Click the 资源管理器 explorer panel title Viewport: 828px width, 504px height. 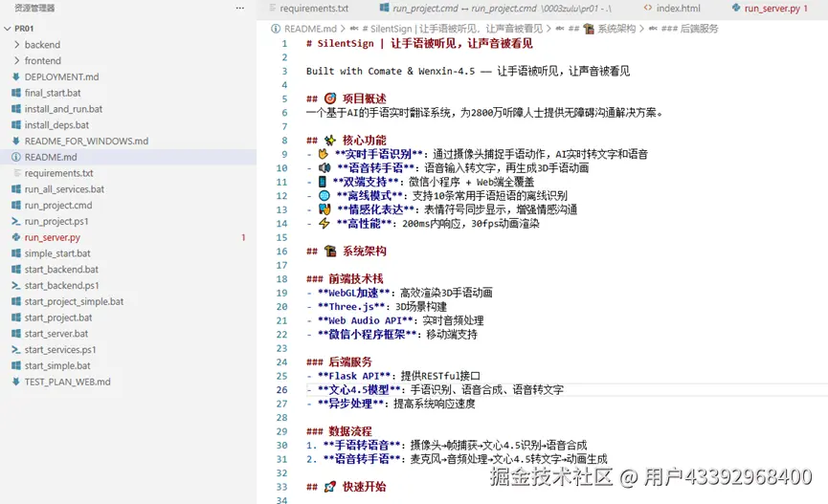pyautogui.click(x=34, y=8)
